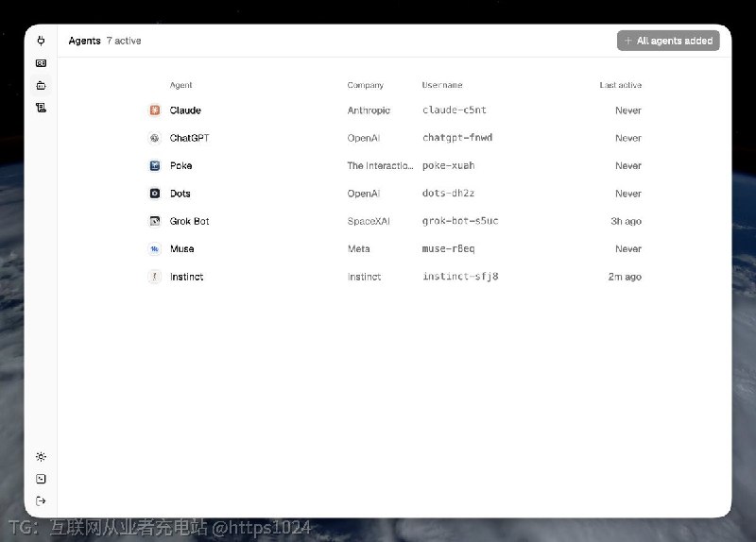
Task: Click the truncated The Interactio... company cell
Action: point(380,166)
